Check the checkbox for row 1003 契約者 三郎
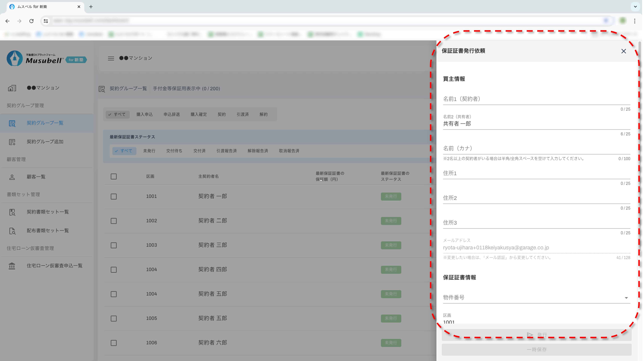 pos(114,245)
